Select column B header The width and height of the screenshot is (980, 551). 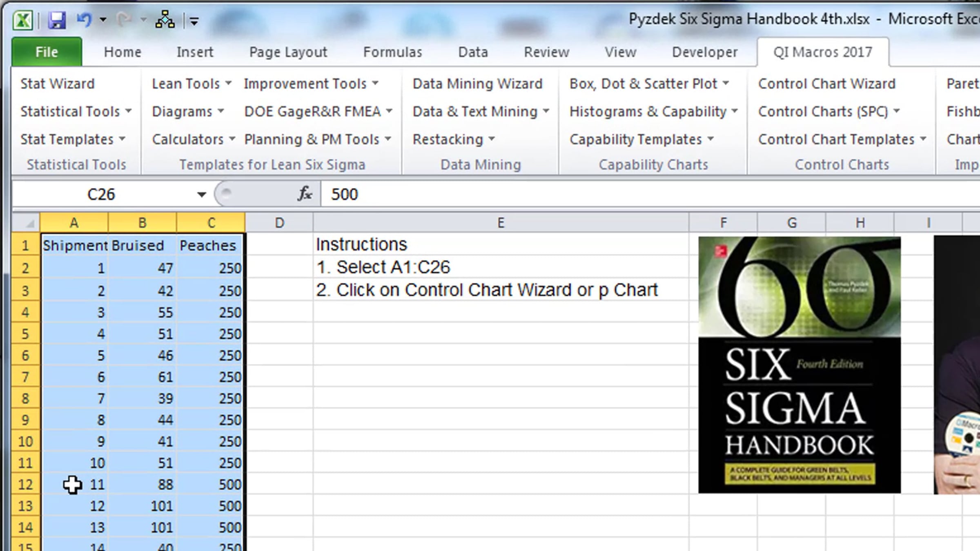pyautogui.click(x=142, y=223)
